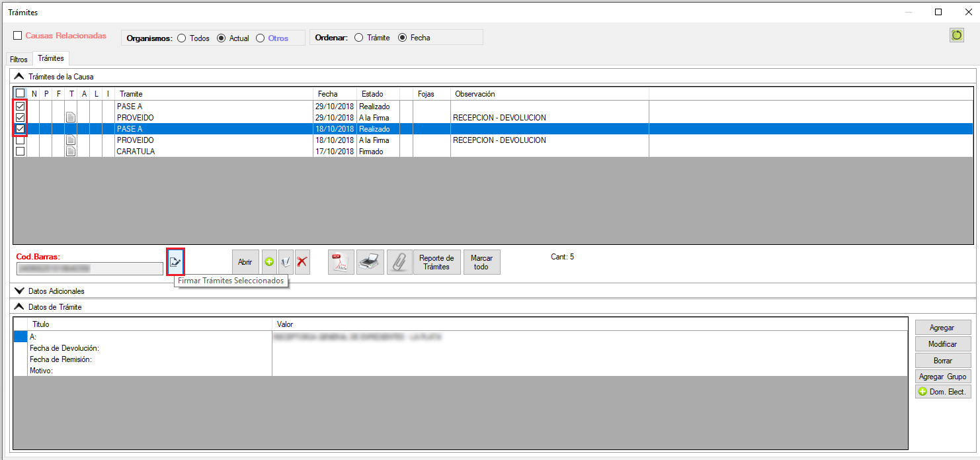Export trámites using the PDF icon

click(341, 262)
